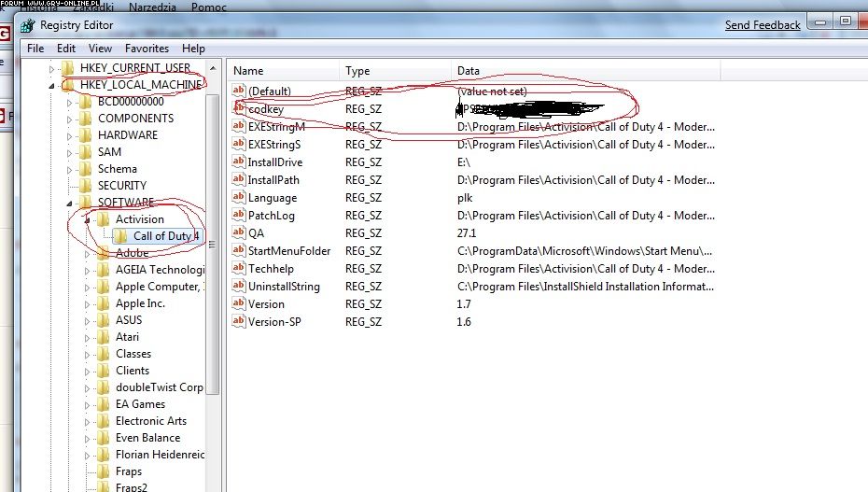Image resolution: width=868 pixels, height=492 pixels.
Task: Select the Clients tree key
Action: (133, 371)
